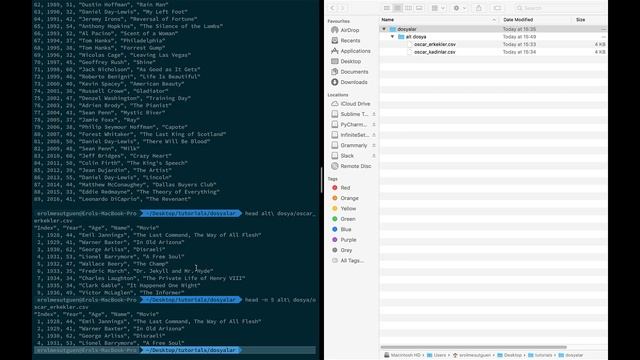
Task: Click erolmesutguen in the path bar
Action: click(472, 355)
